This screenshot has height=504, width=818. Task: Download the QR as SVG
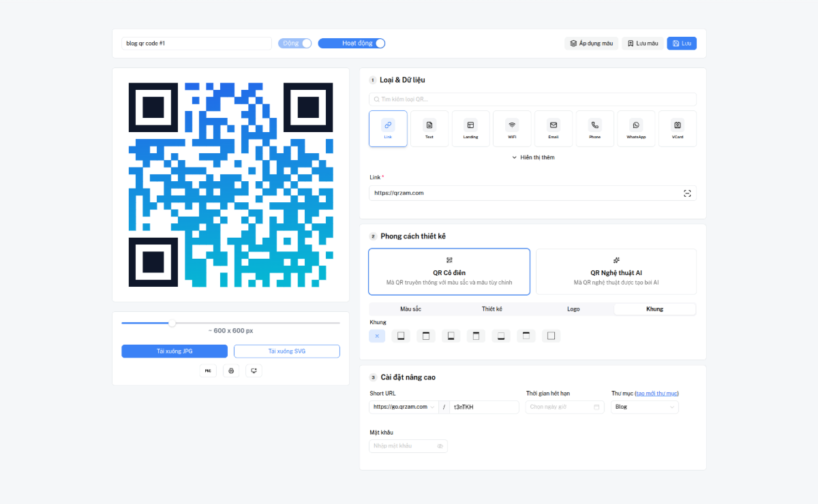(286, 351)
